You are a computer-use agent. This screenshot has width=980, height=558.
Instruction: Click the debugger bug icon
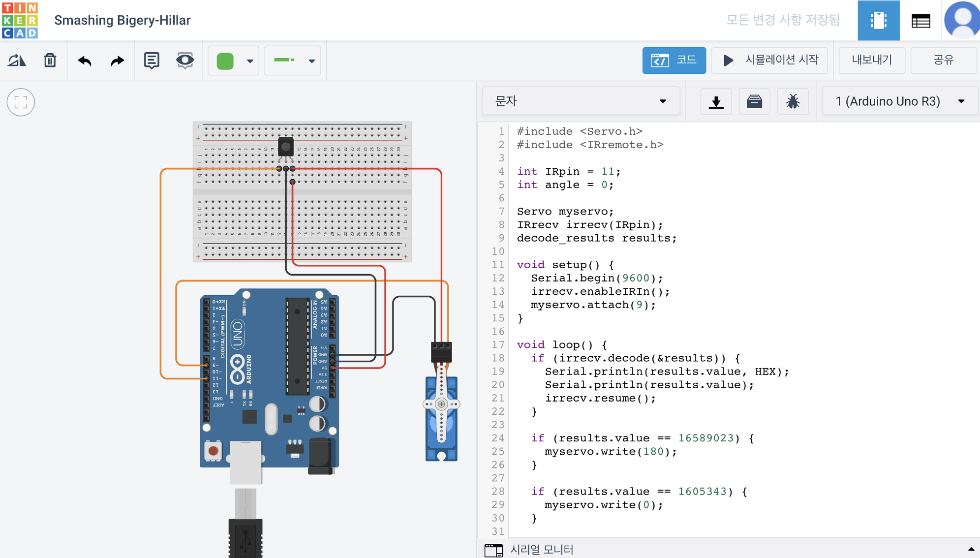[793, 101]
